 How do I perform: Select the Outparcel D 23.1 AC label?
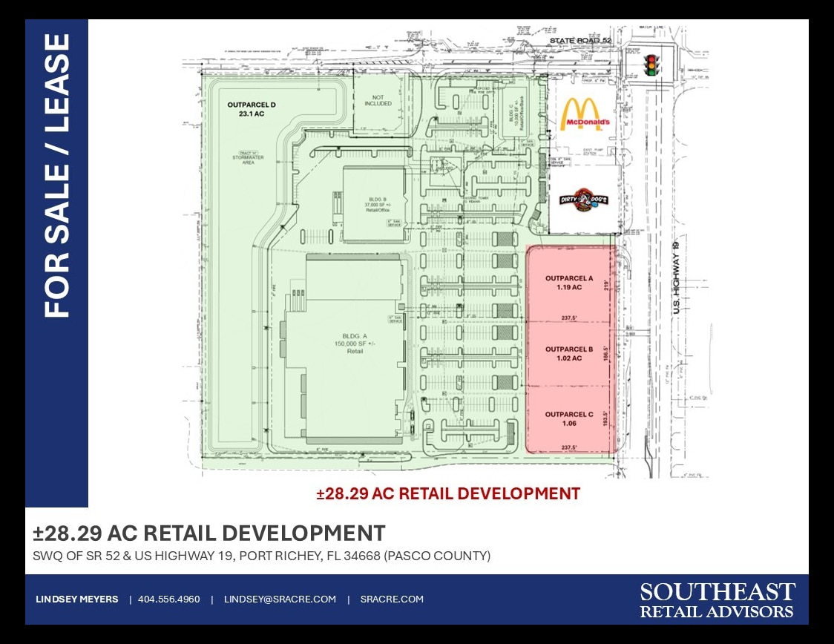click(252, 109)
